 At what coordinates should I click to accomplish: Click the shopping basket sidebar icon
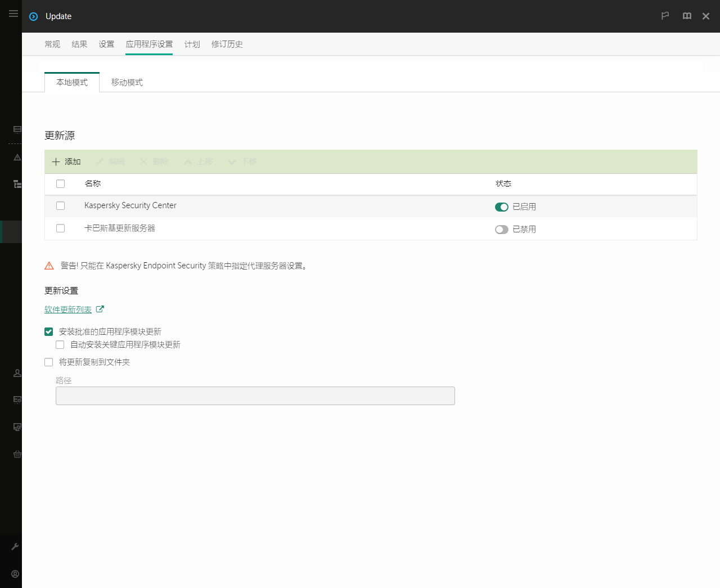point(17,454)
